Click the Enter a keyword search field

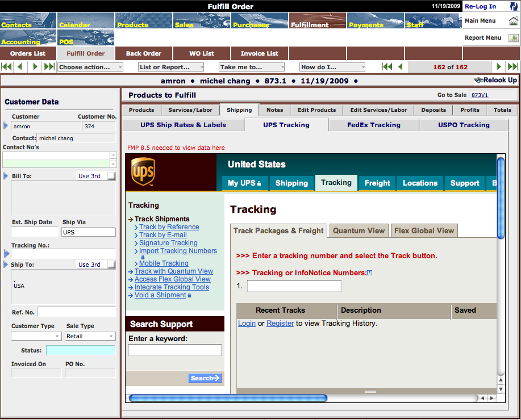click(175, 350)
